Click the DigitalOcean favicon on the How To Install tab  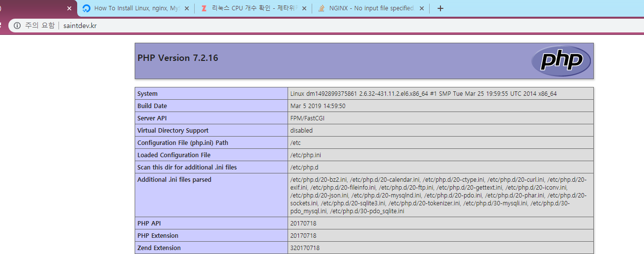click(87, 8)
